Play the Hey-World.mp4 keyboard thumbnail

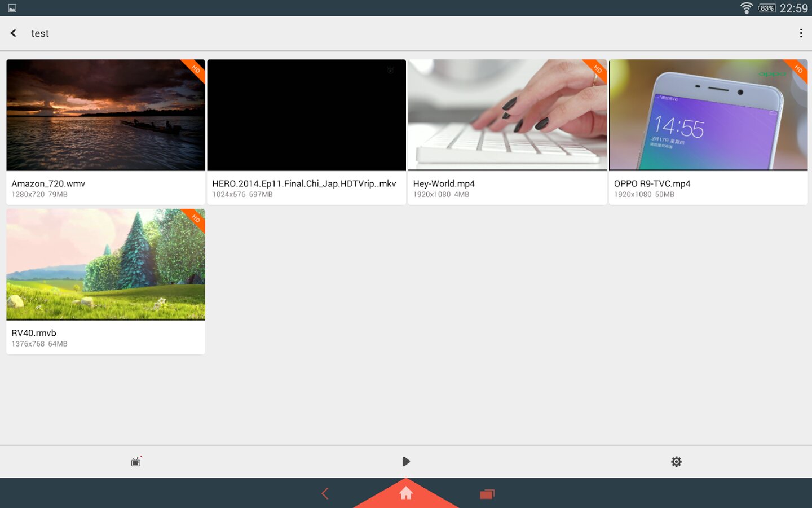tap(507, 115)
